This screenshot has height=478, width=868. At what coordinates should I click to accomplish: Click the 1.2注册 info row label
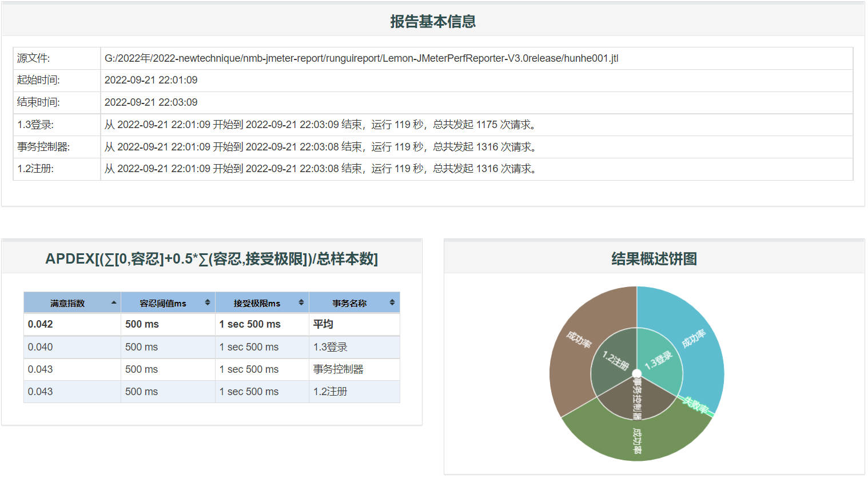point(35,169)
